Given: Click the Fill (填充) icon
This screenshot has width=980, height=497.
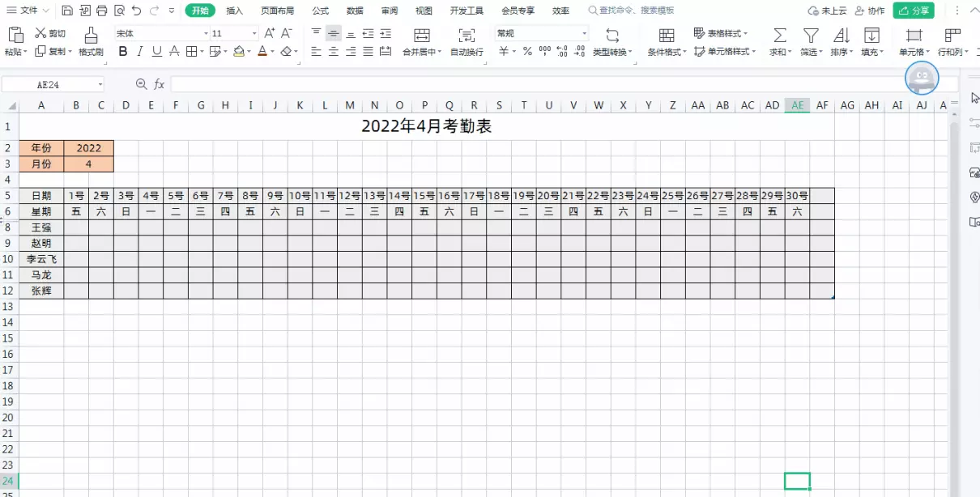Looking at the screenshot, I should pos(871,36).
